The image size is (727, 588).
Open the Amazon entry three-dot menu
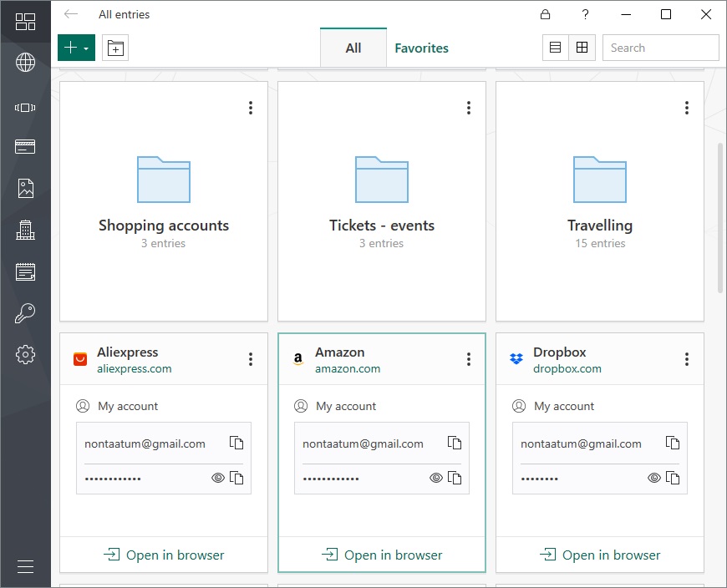click(x=469, y=359)
